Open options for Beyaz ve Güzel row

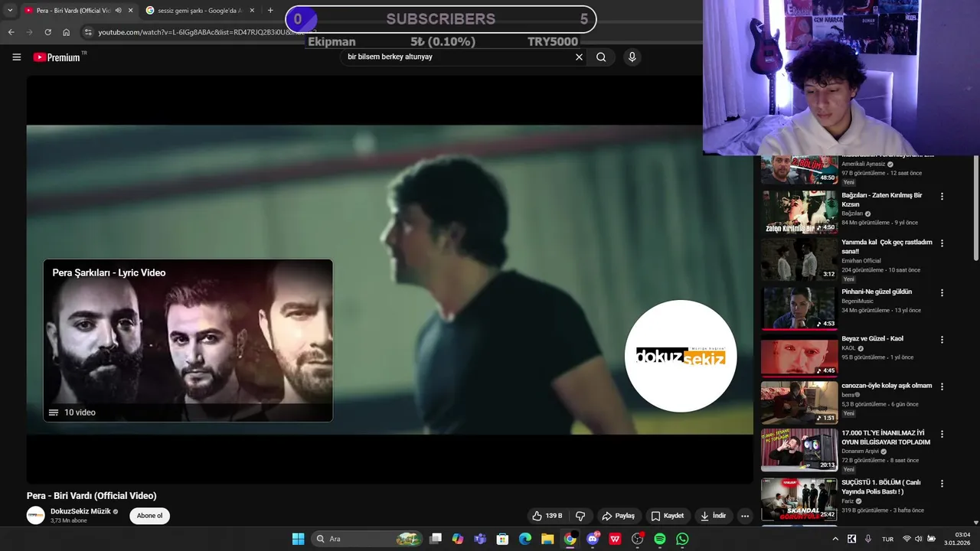[x=942, y=340]
